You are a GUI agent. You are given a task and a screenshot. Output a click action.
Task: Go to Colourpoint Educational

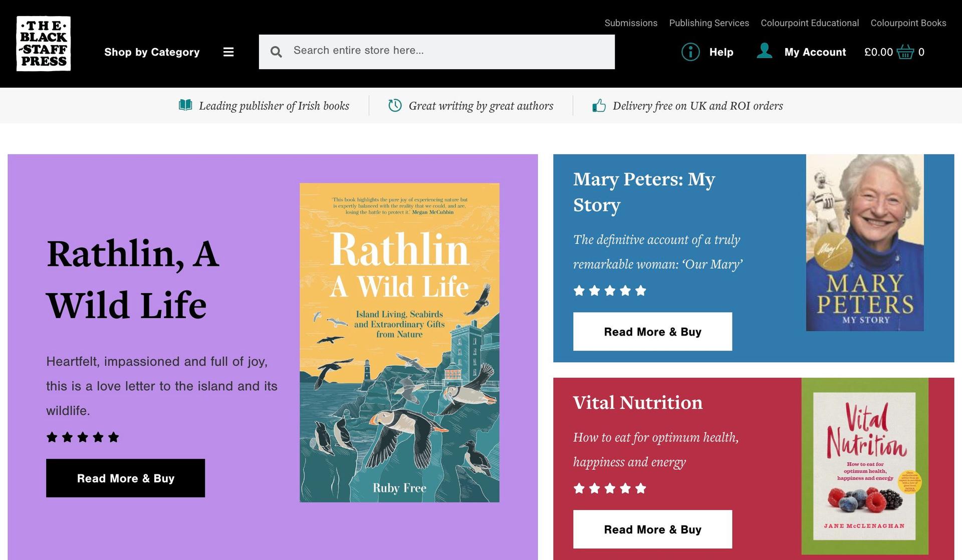click(810, 23)
